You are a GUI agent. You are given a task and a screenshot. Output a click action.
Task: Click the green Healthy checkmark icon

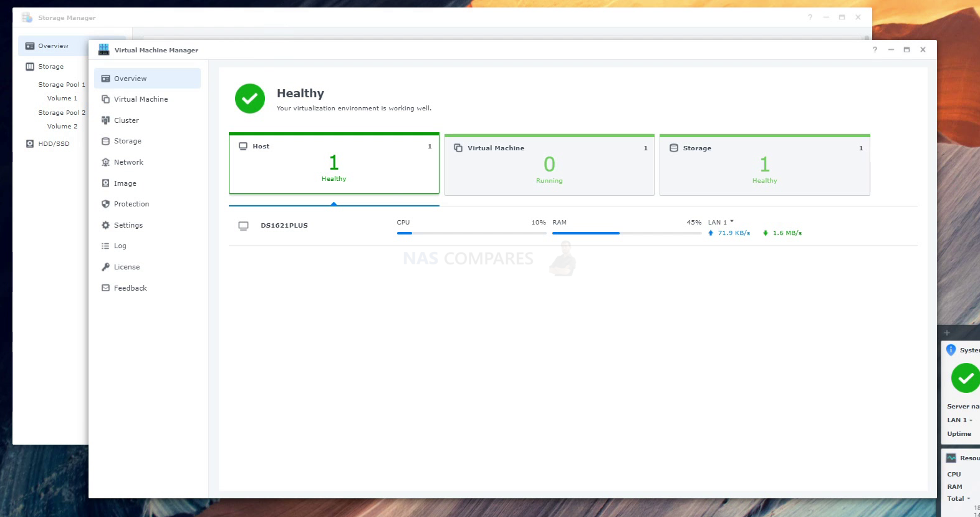tap(250, 99)
